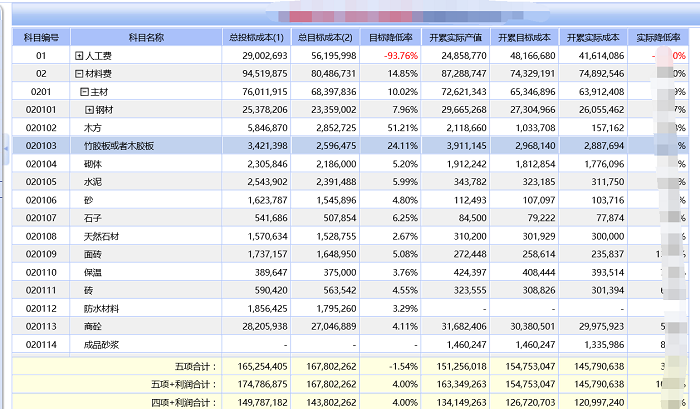Click the 总投标成本(1) column header
The width and height of the screenshot is (700, 409).
click(256, 38)
